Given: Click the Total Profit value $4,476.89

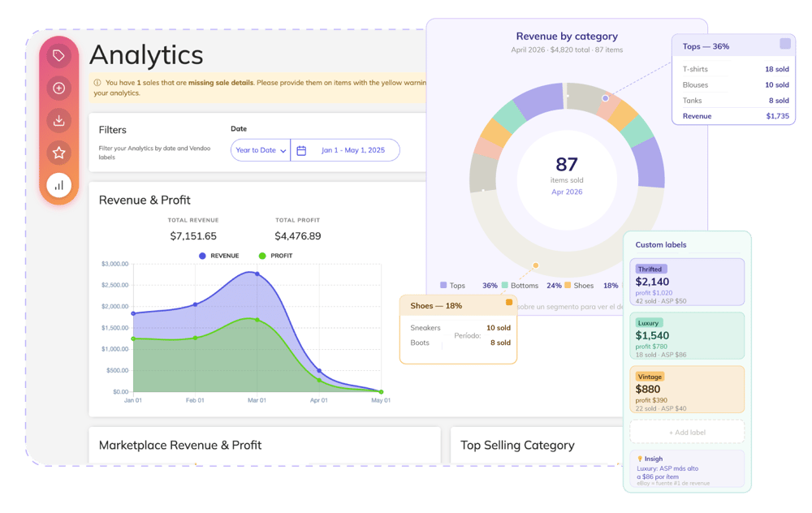Looking at the screenshot, I should (x=298, y=236).
